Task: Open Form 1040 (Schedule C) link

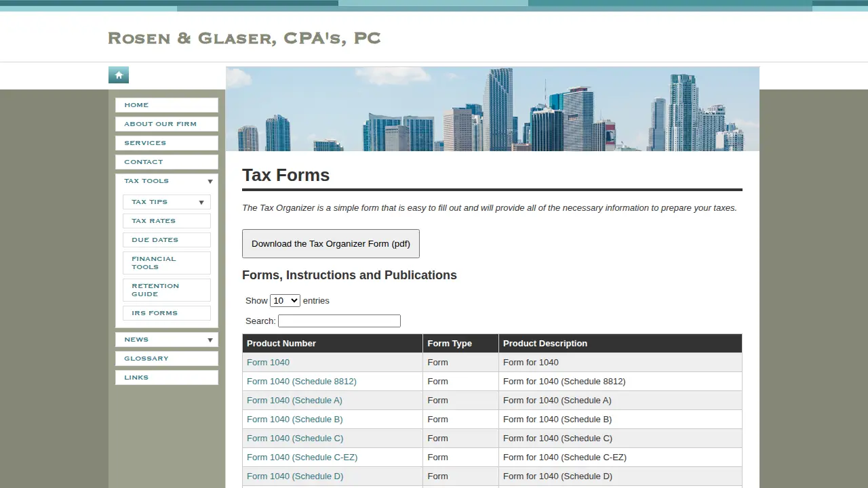Action: 295,439
